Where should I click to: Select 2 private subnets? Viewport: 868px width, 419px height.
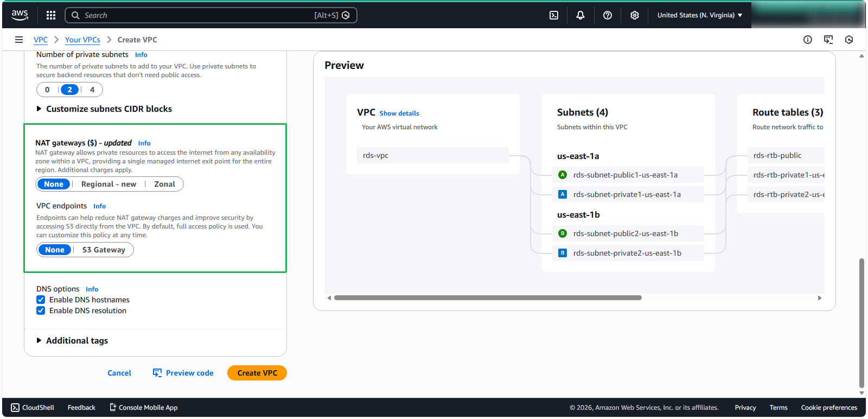pyautogui.click(x=69, y=90)
